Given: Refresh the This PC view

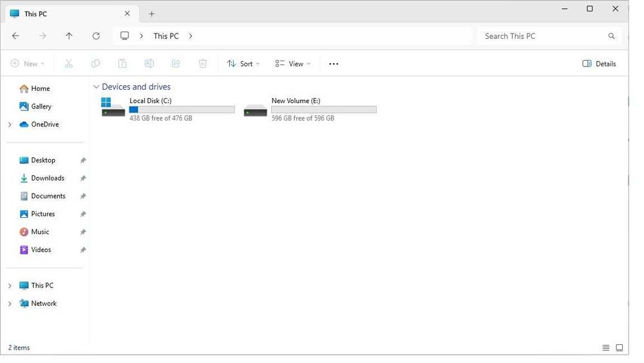Looking at the screenshot, I should [96, 35].
